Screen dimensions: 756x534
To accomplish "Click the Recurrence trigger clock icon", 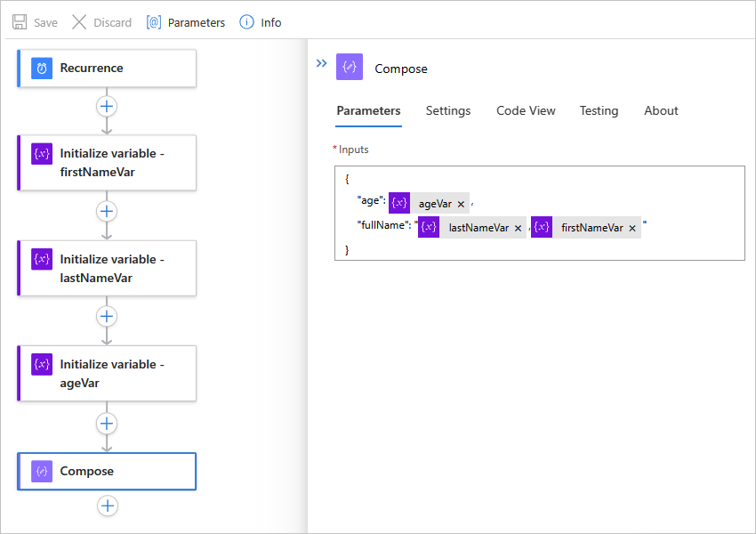I will click(42, 69).
